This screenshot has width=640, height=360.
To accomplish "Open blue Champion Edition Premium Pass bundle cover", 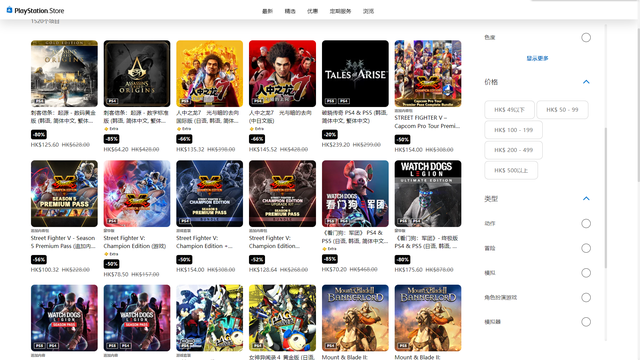I will (x=209, y=193).
